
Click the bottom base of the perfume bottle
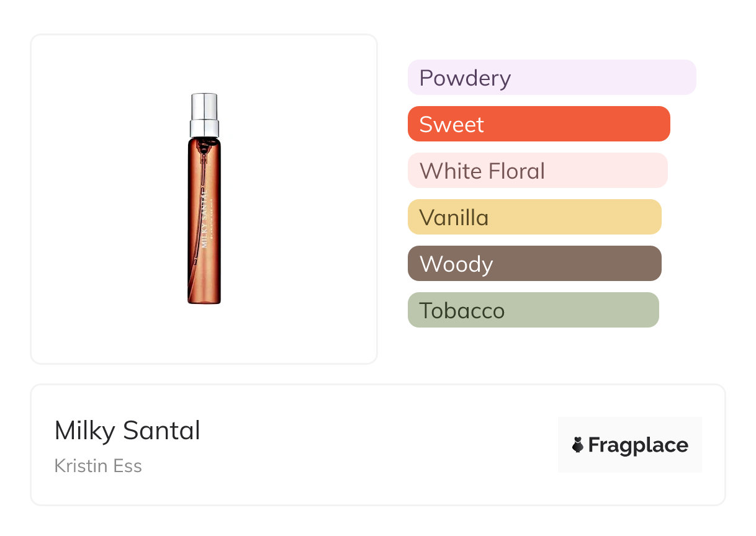204,300
